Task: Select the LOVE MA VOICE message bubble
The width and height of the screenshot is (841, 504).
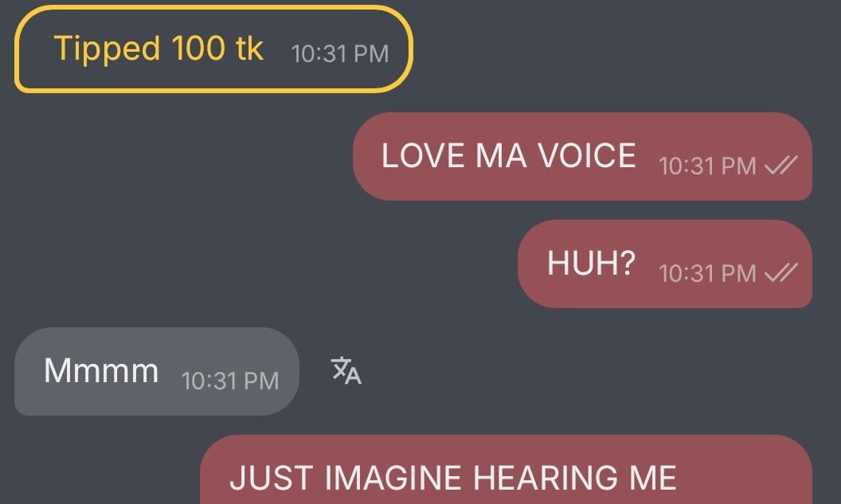Action: click(582, 157)
